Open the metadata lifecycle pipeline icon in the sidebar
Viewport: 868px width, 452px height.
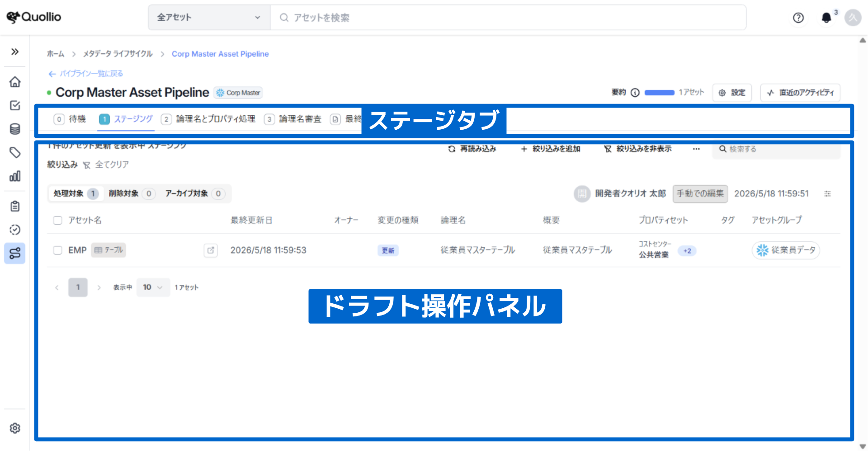tap(15, 253)
